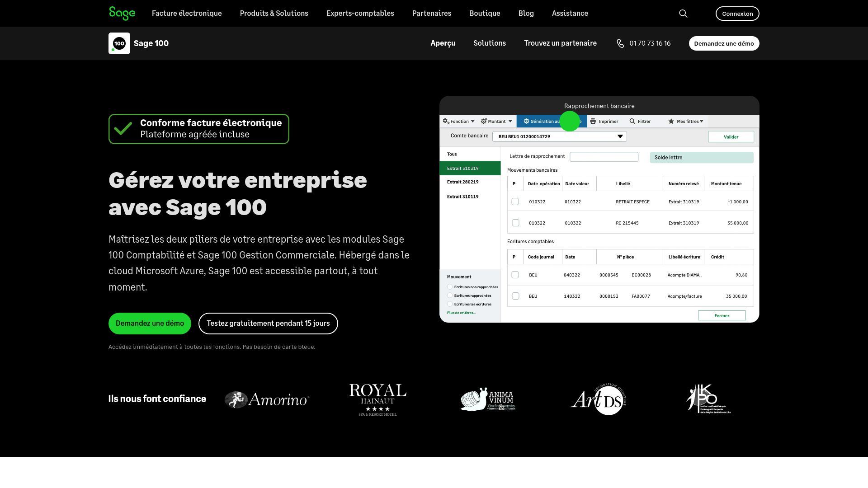
Task: Follow the Plus de critères link
Action: click(461, 312)
